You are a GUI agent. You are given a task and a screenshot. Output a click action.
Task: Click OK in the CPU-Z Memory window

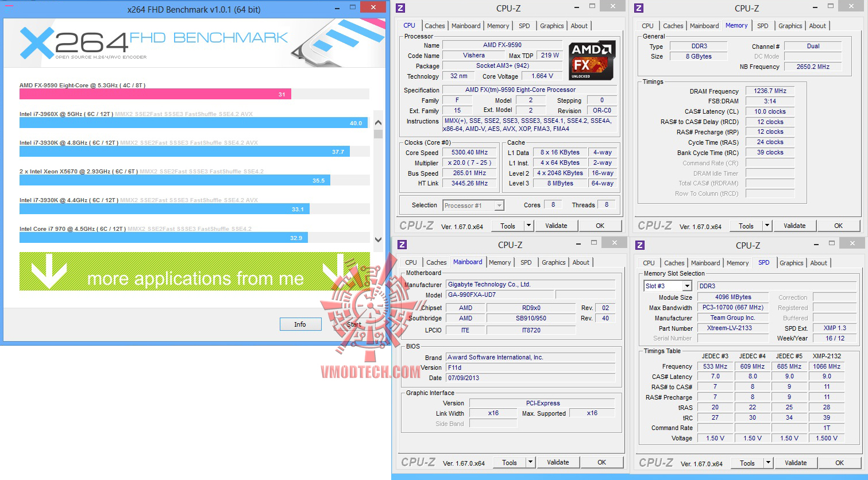(x=838, y=226)
